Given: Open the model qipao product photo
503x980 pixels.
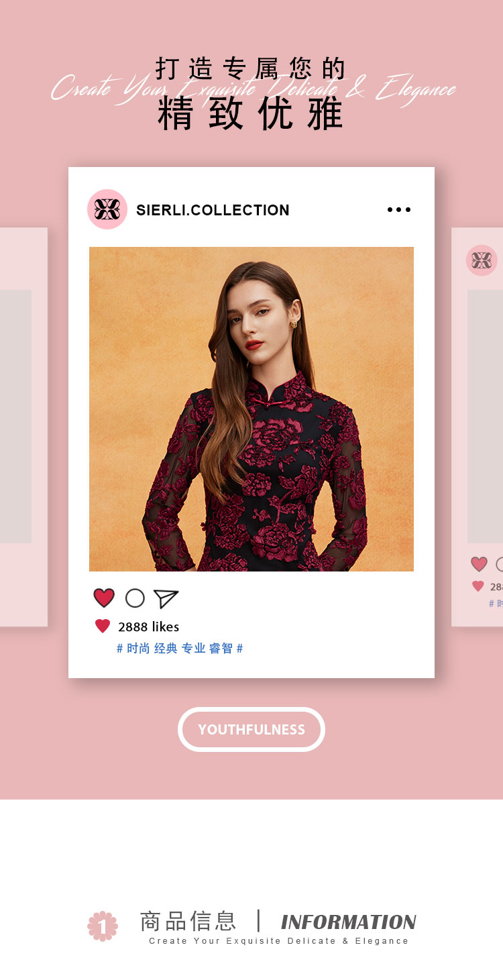Looking at the screenshot, I should 251,409.
